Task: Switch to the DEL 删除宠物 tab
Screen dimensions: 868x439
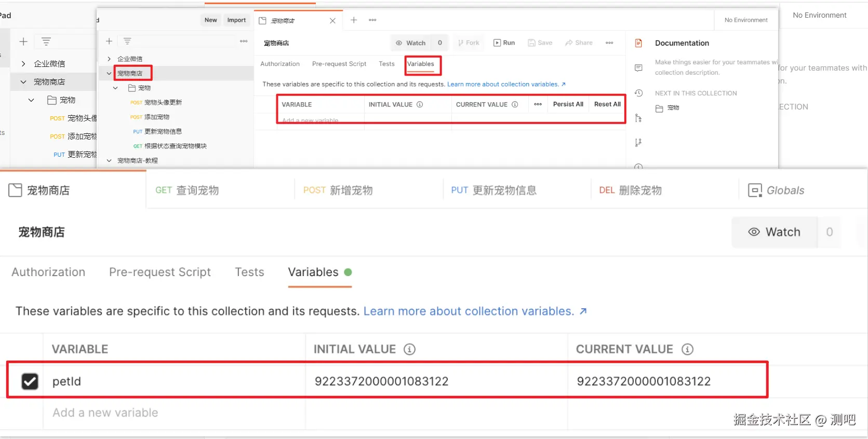Action: pos(630,190)
